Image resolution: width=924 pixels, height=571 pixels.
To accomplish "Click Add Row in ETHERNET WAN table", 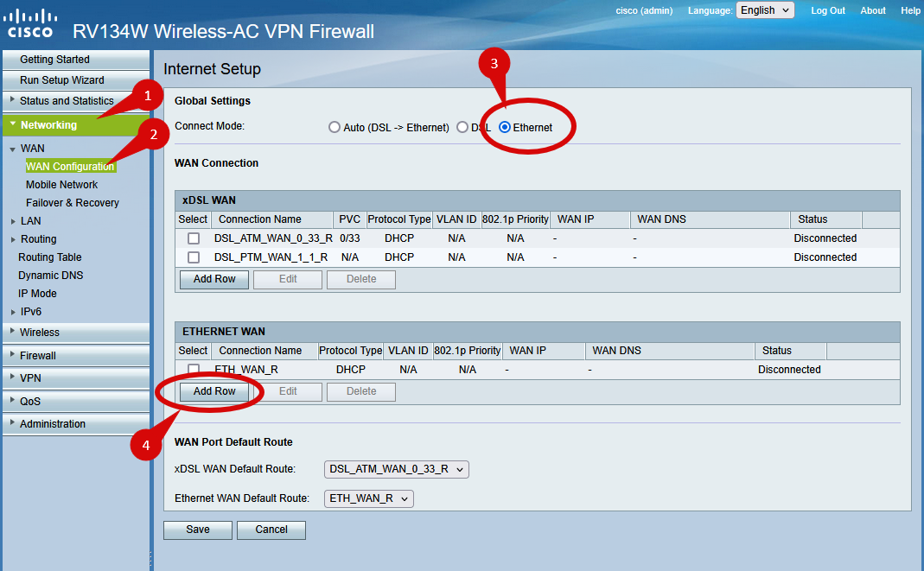I will pyautogui.click(x=214, y=391).
